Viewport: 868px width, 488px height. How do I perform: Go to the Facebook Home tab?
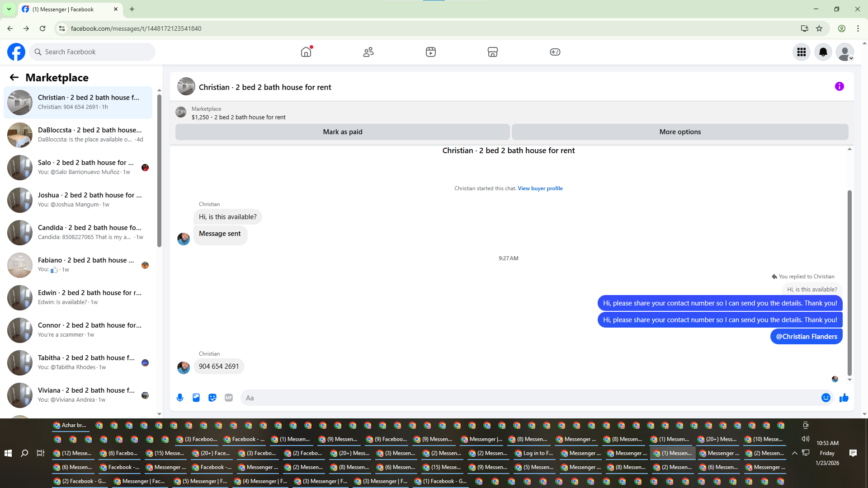click(x=306, y=52)
